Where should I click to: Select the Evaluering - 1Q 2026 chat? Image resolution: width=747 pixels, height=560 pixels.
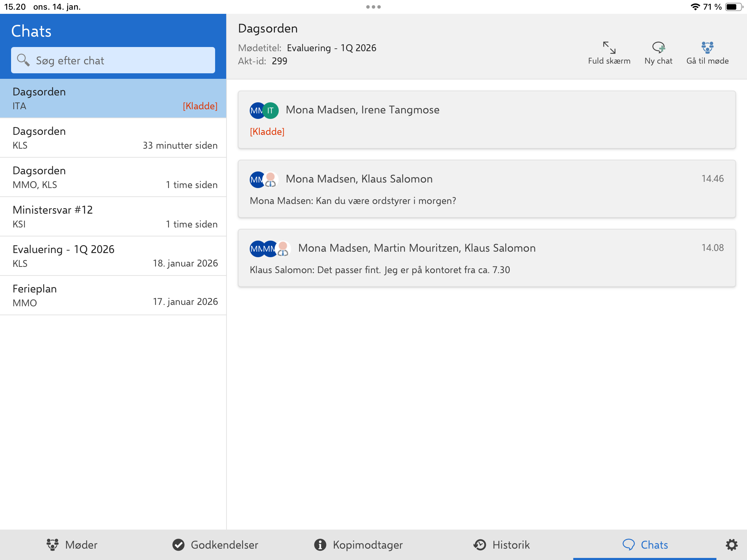113,256
